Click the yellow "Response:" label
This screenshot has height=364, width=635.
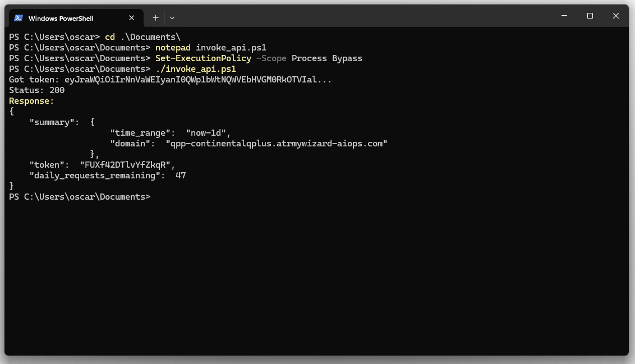click(x=31, y=101)
